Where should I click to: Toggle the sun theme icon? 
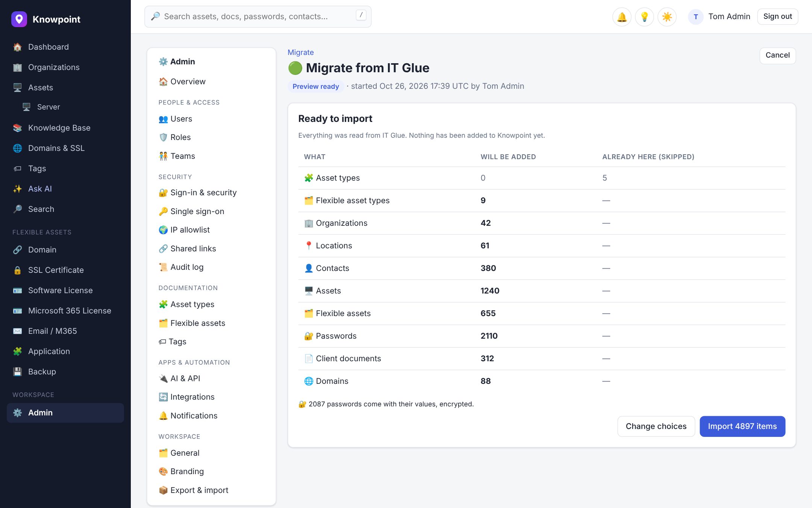pyautogui.click(x=667, y=17)
